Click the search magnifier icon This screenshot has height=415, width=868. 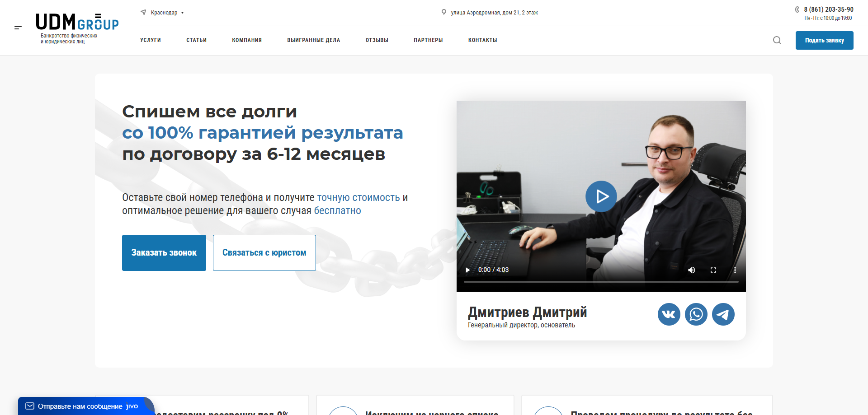click(777, 40)
